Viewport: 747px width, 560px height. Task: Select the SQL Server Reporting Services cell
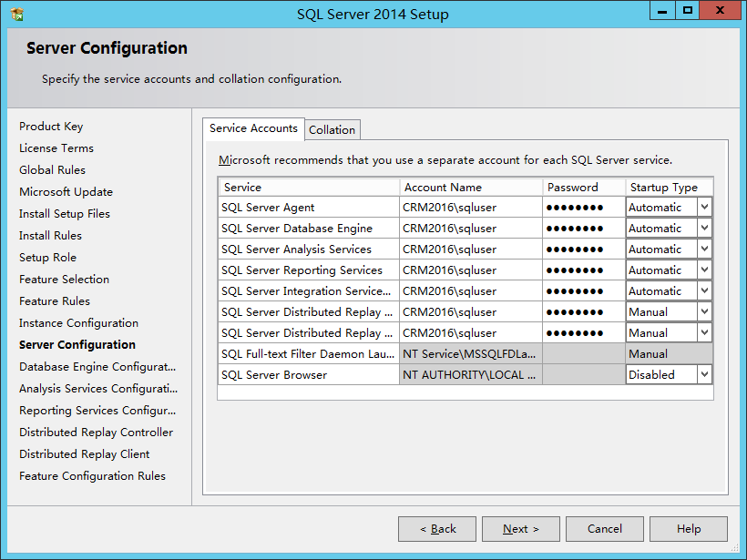[x=309, y=270]
